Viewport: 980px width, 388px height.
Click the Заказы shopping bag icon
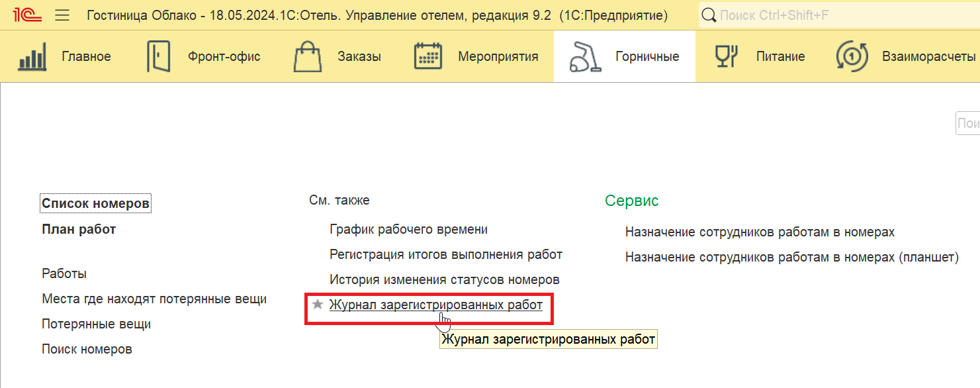click(306, 56)
